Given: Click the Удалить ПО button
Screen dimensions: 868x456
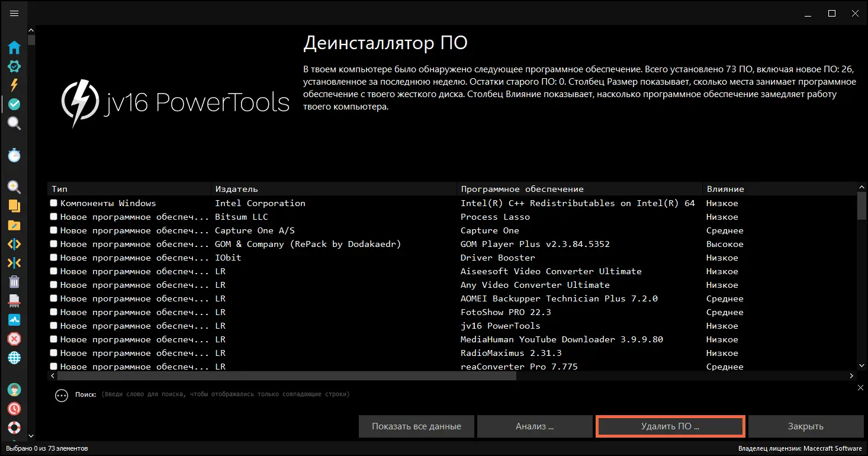Looking at the screenshot, I should (670, 426).
